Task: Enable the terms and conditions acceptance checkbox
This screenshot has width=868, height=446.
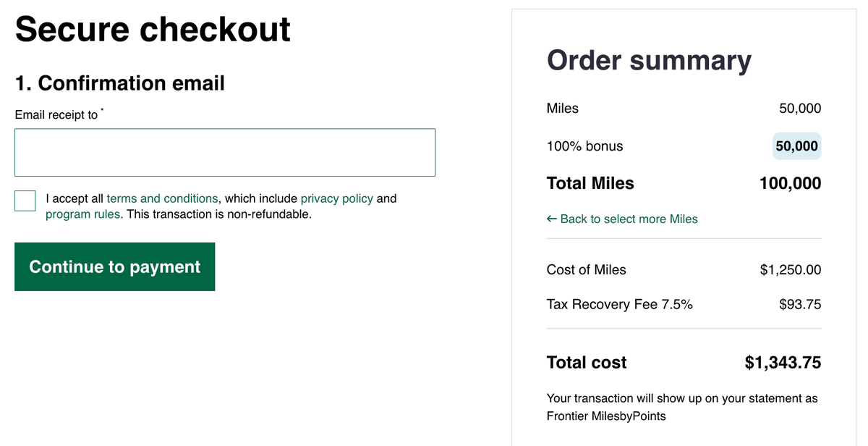Action: coord(25,201)
